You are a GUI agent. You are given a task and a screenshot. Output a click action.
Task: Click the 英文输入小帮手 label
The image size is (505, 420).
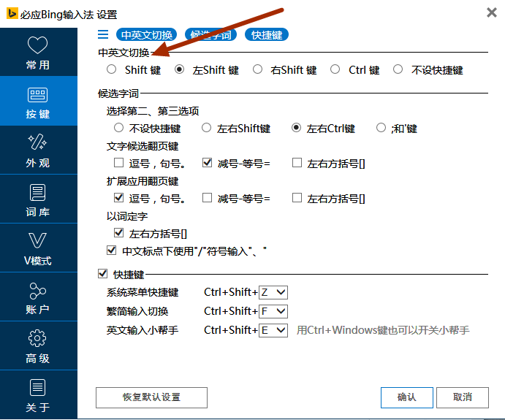(143, 330)
